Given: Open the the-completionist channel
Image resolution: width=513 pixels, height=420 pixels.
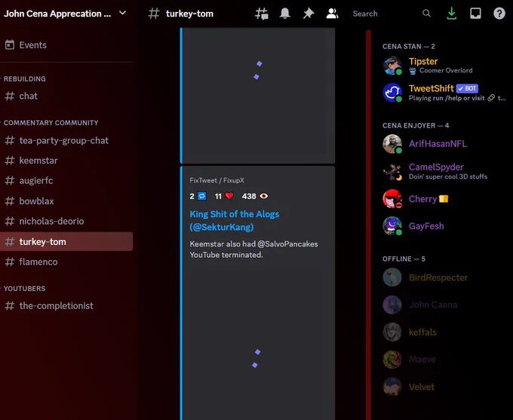Looking at the screenshot, I should pos(66,306).
